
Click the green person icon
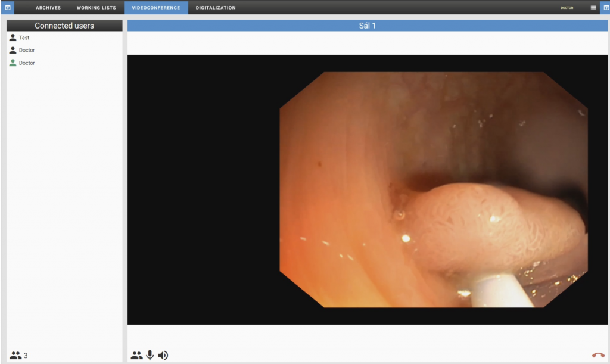pos(13,63)
